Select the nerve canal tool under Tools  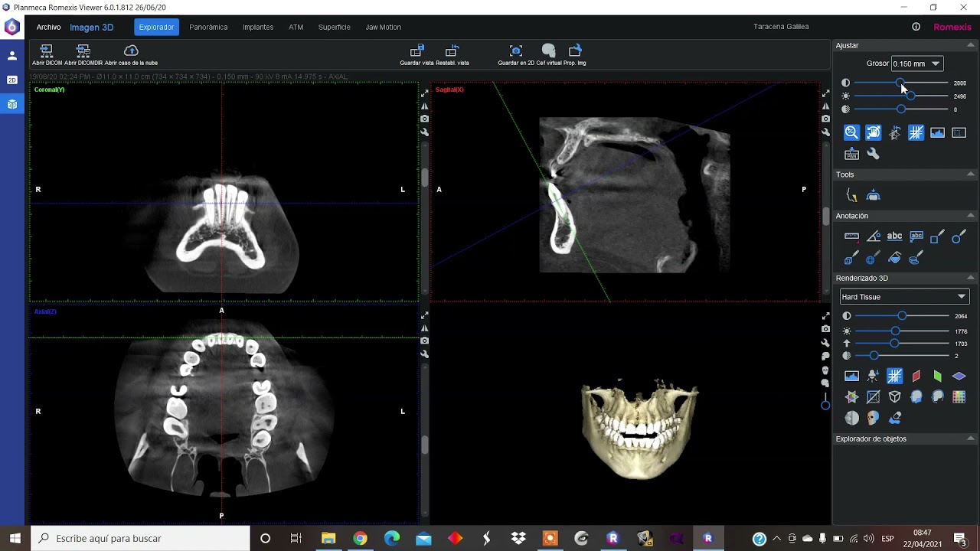pyautogui.click(x=851, y=196)
